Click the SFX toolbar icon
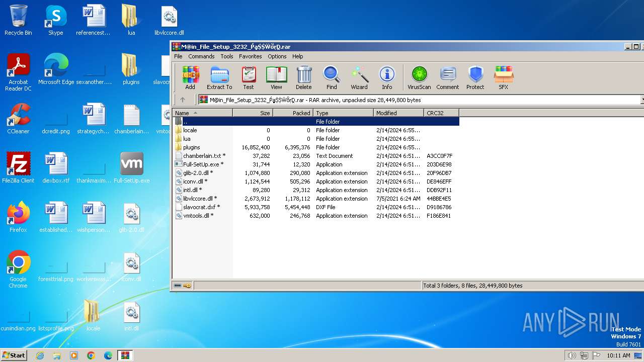This screenshot has width=644, height=362. coord(503,78)
